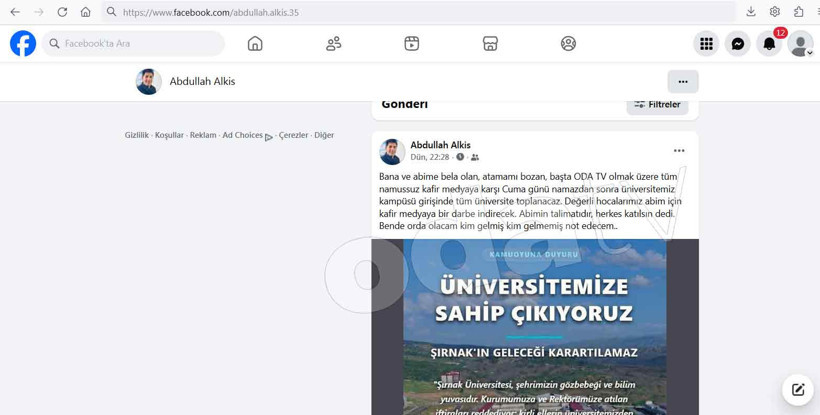Click the new message compose icon
The height and width of the screenshot is (415, 820).
click(797, 390)
